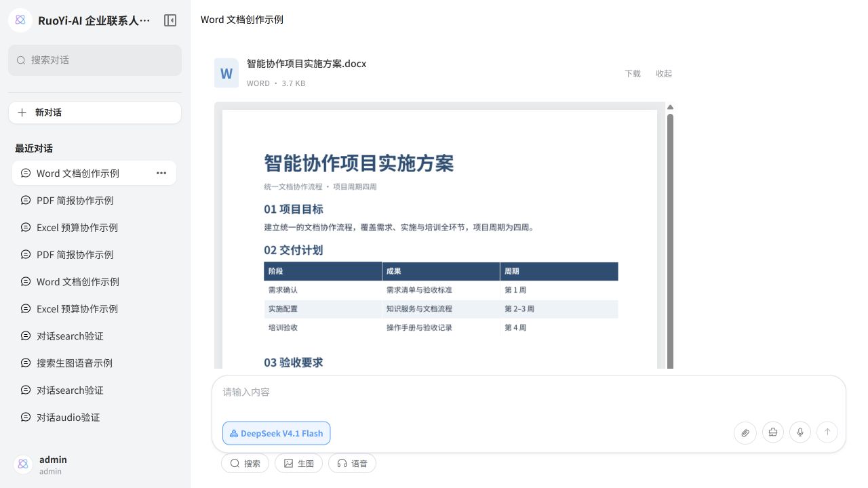Click the 智能协作项目实施方案.docx file name
Screen dimensions: 868x488
[x=307, y=64]
